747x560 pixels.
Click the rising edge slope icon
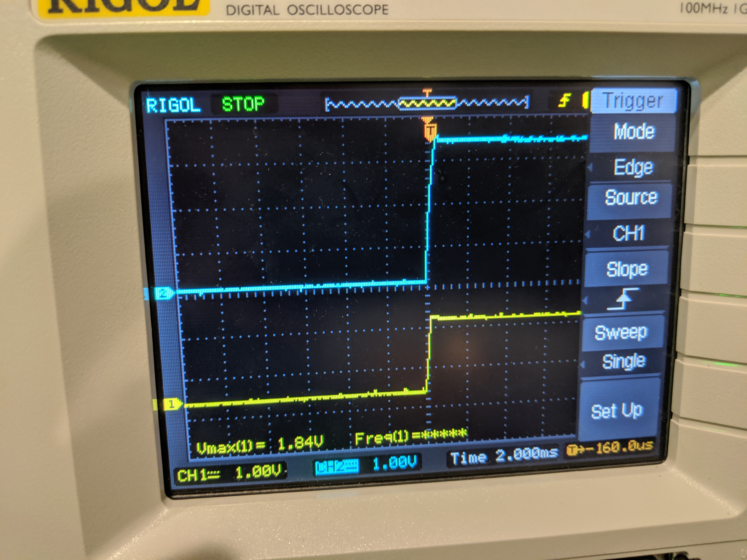(x=623, y=299)
